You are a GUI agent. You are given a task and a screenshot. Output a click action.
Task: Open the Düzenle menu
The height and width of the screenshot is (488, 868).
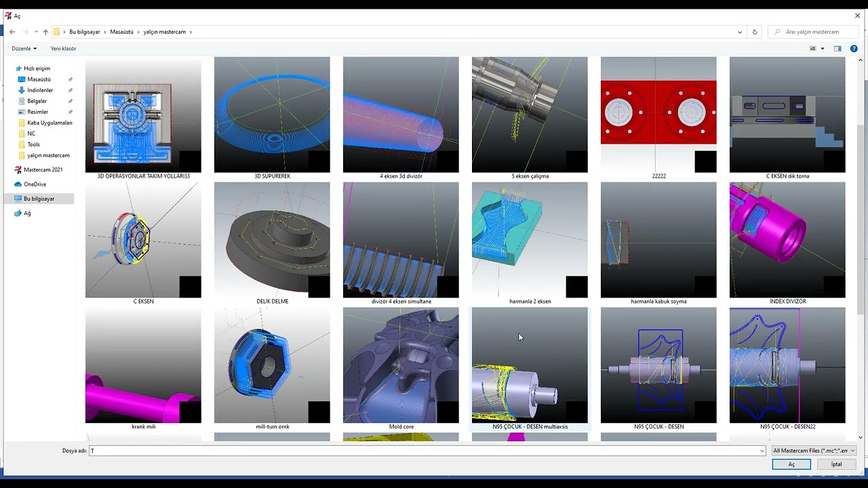(24, 49)
